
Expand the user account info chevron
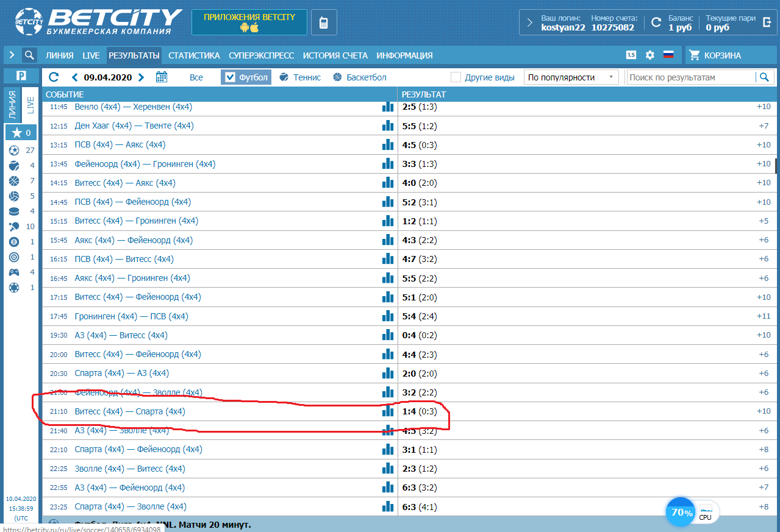(529, 23)
